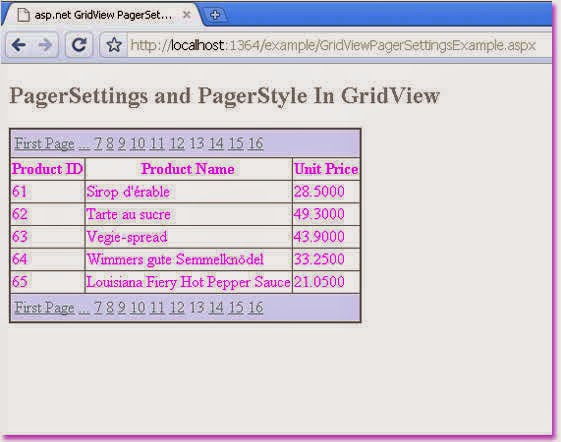Click the ellipsis link in top pager
The width and height of the screenshot is (561, 442).
84,144
